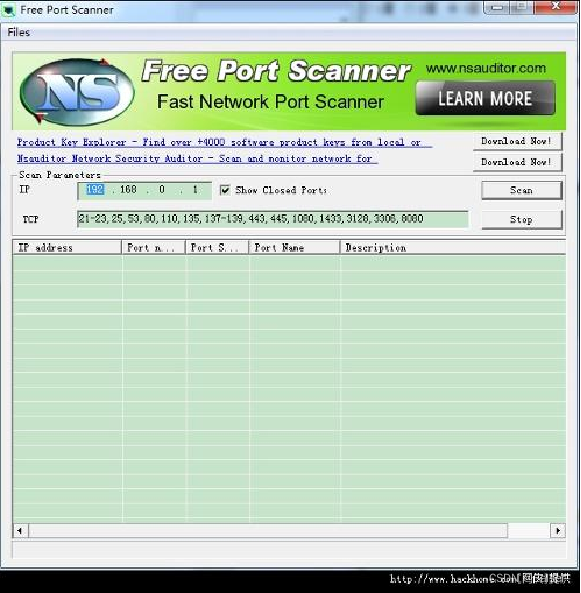581x593 pixels.
Task: Open the www.nsauditor.com link
Action: [x=486, y=68]
